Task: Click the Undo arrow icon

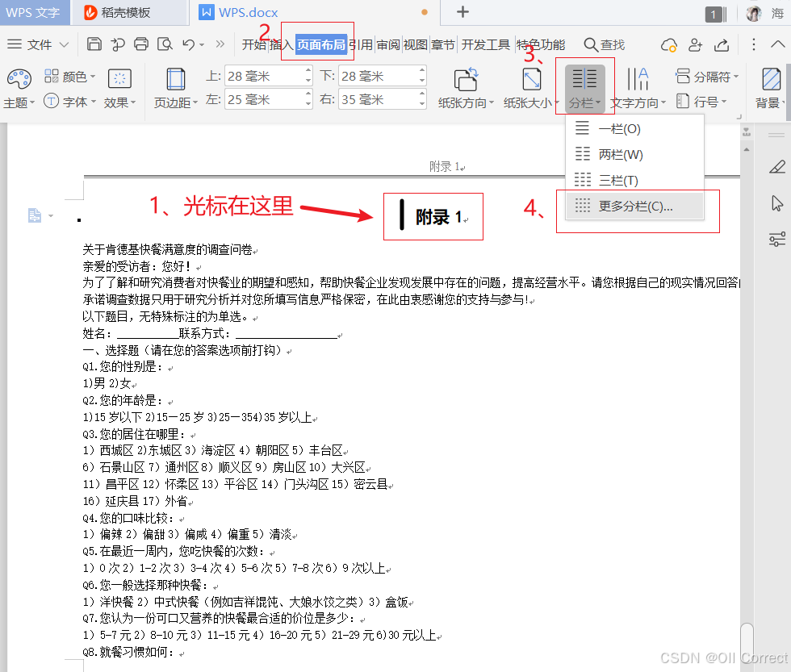Action: click(x=189, y=44)
